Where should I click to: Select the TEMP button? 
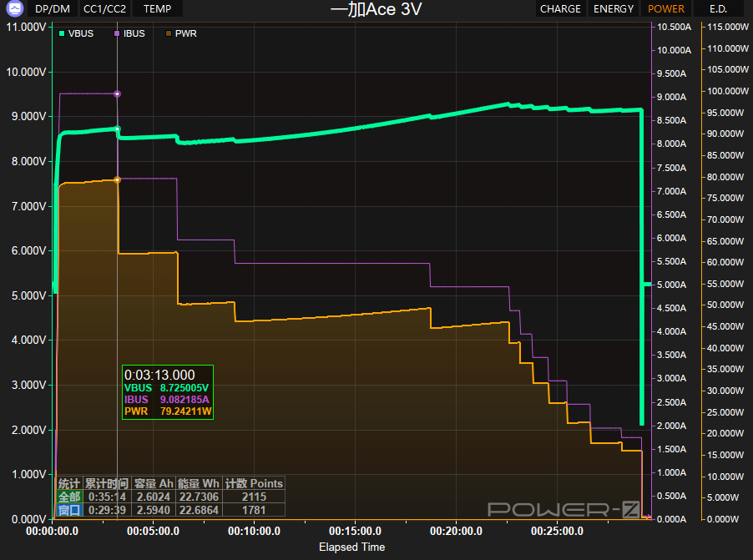click(x=158, y=9)
